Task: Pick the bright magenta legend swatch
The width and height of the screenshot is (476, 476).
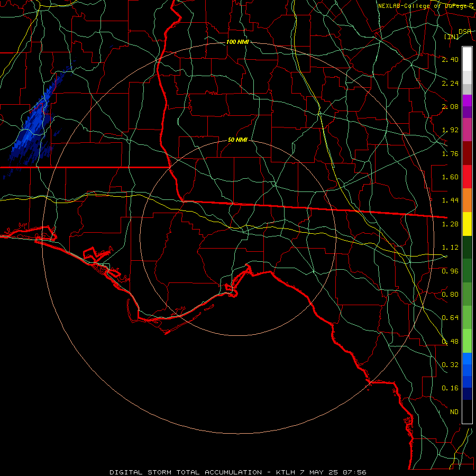Action: [467, 100]
